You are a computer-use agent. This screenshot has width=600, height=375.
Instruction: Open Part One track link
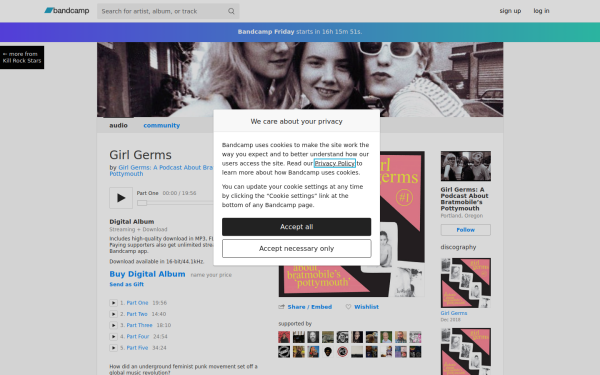pos(137,303)
